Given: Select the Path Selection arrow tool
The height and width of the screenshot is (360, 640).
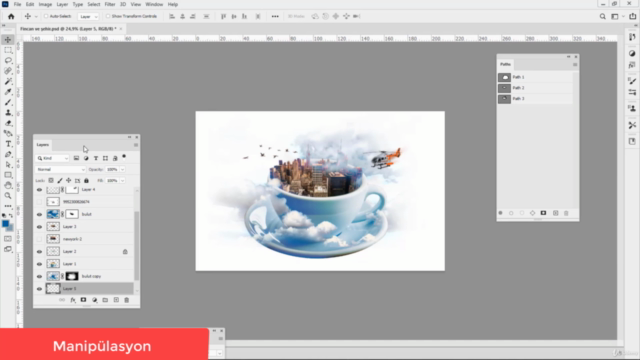Looking at the screenshot, I should pos(8,164).
